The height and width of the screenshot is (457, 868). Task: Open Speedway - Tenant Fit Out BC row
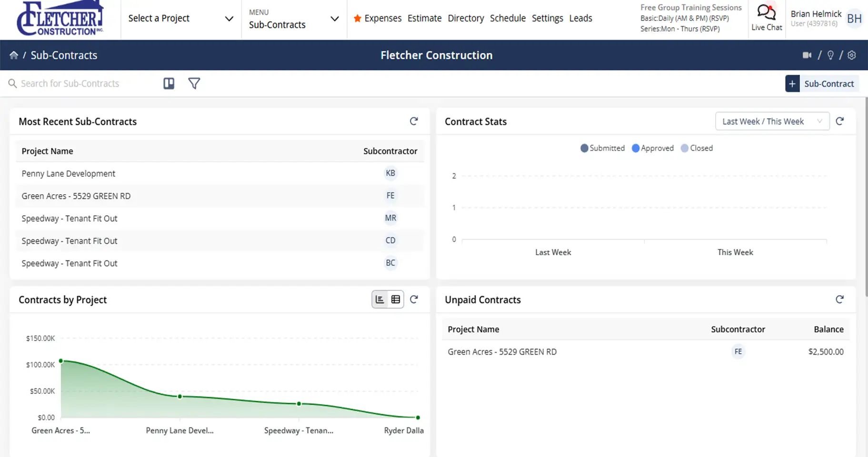[x=220, y=263]
